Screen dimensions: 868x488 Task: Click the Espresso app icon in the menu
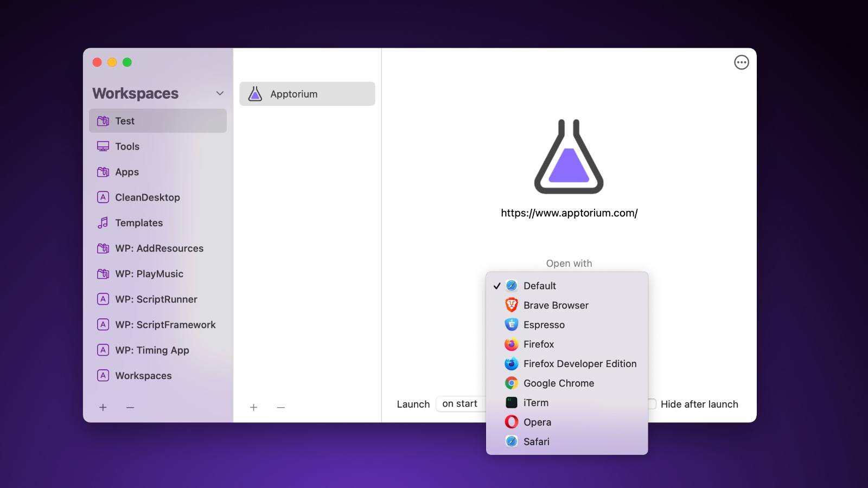(x=512, y=325)
